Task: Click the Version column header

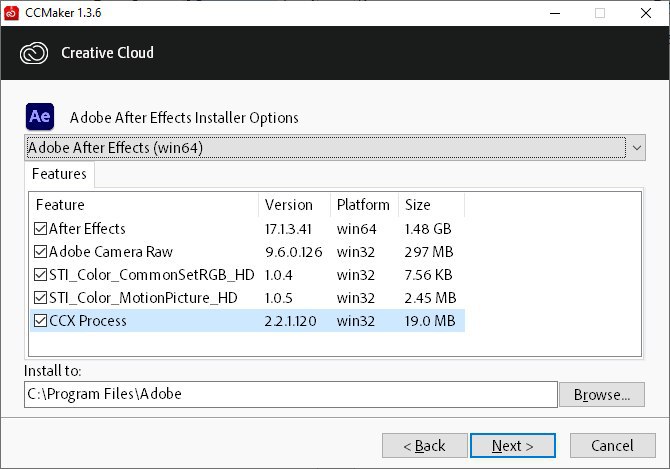Action: [x=295, y=205]
